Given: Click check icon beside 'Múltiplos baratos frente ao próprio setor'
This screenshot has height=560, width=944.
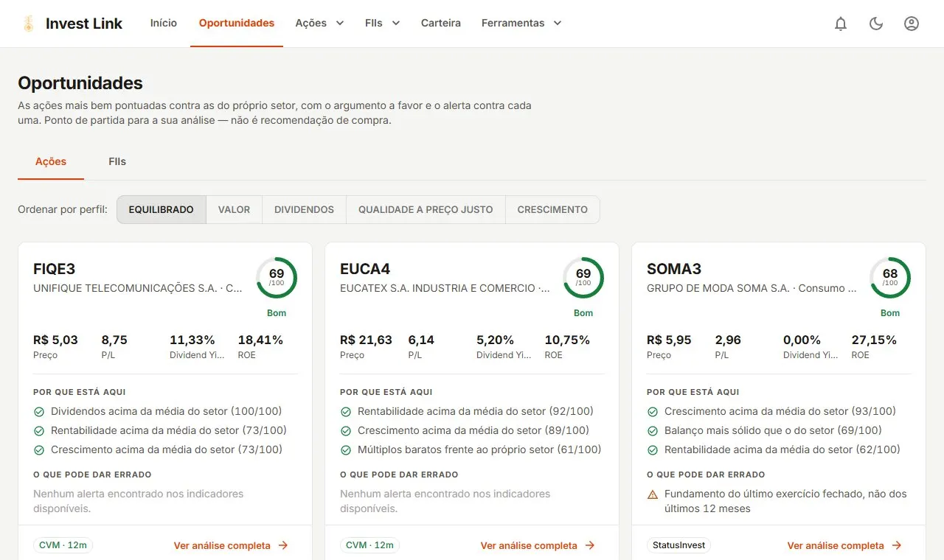Looking at the screenshot, I should pos(346,450).
